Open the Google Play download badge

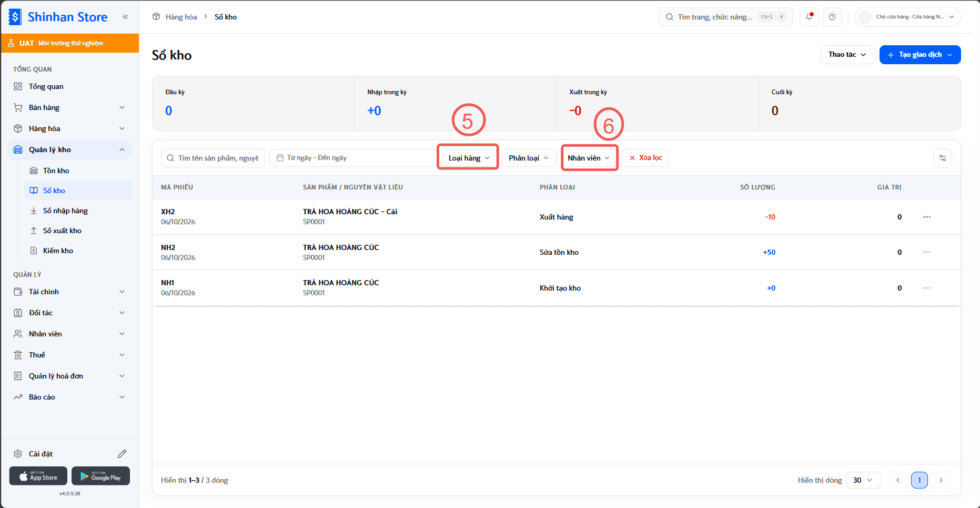[x=100, y=476]
